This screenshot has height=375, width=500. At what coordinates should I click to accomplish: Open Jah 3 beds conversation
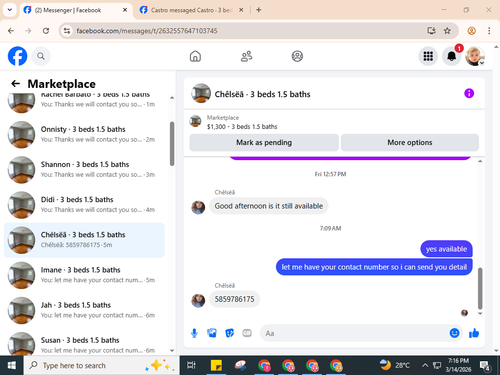[84, 310]
